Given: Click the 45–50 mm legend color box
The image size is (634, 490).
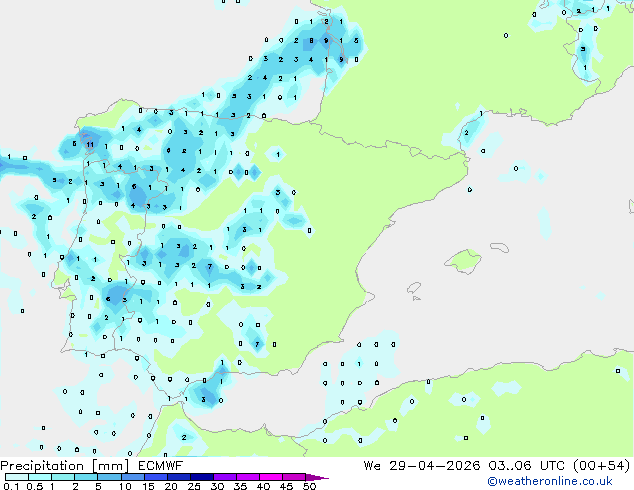Looking at the screenshot, I should 294,477.
